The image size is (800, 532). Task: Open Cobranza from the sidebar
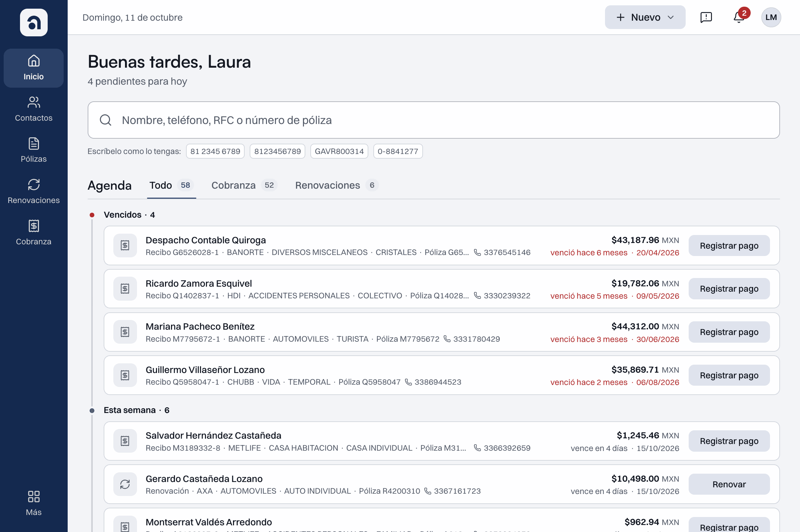coord(34,232)
